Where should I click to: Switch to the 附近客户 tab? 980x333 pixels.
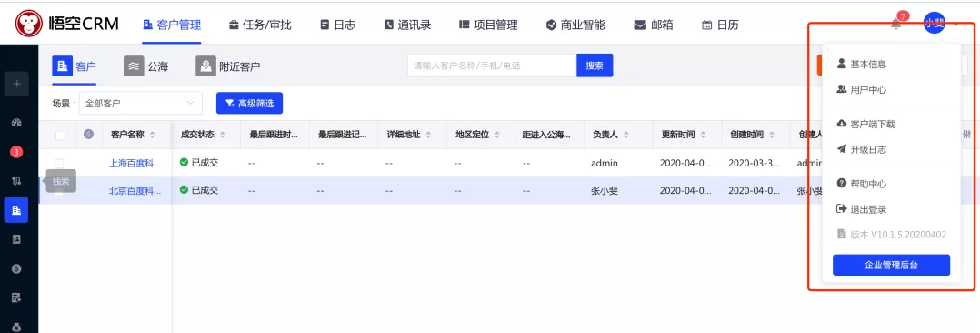[227, 66]
